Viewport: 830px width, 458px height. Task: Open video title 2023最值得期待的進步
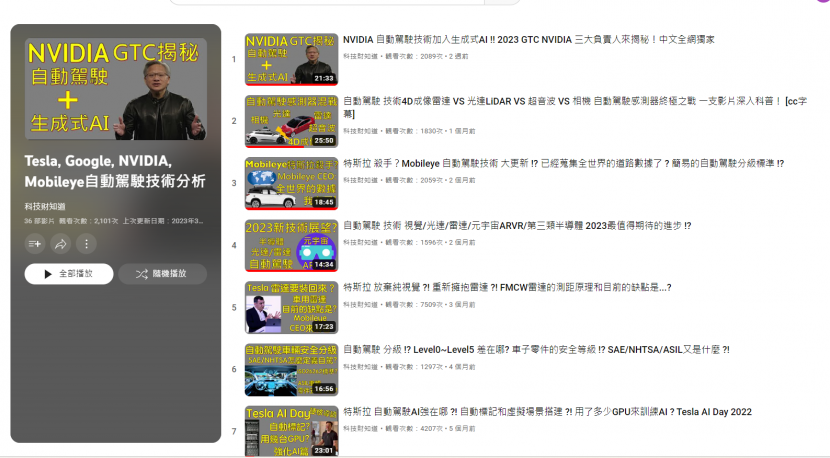point(517,226)
